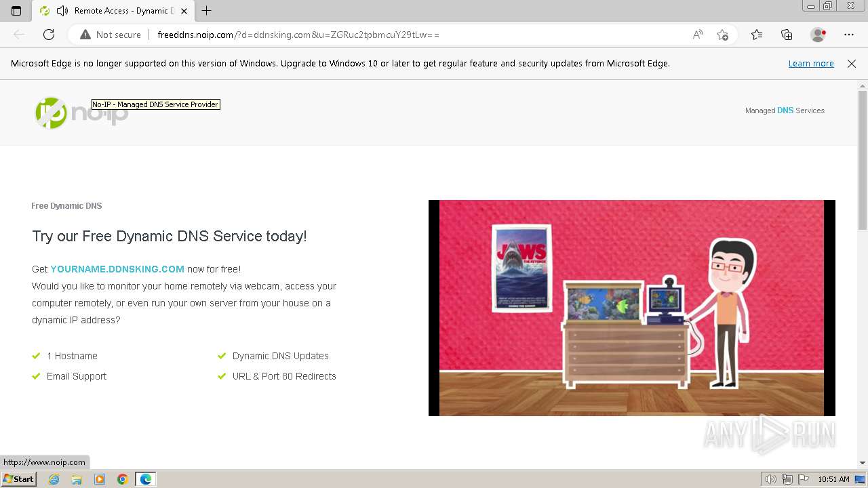The height and width of the screenshot is (488, 868).
Task: Refresh the page
Action: tap(49, 35)
